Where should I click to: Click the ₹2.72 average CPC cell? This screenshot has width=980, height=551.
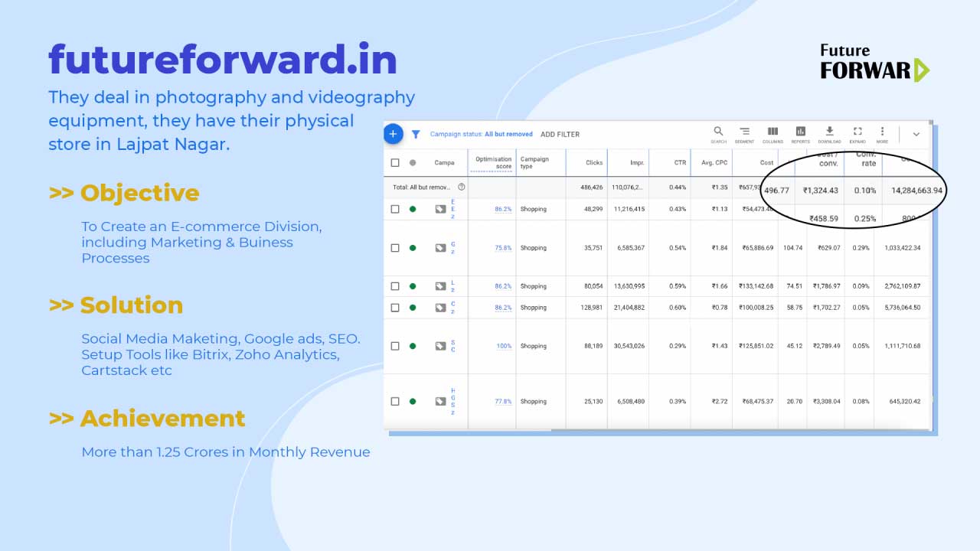720,401
